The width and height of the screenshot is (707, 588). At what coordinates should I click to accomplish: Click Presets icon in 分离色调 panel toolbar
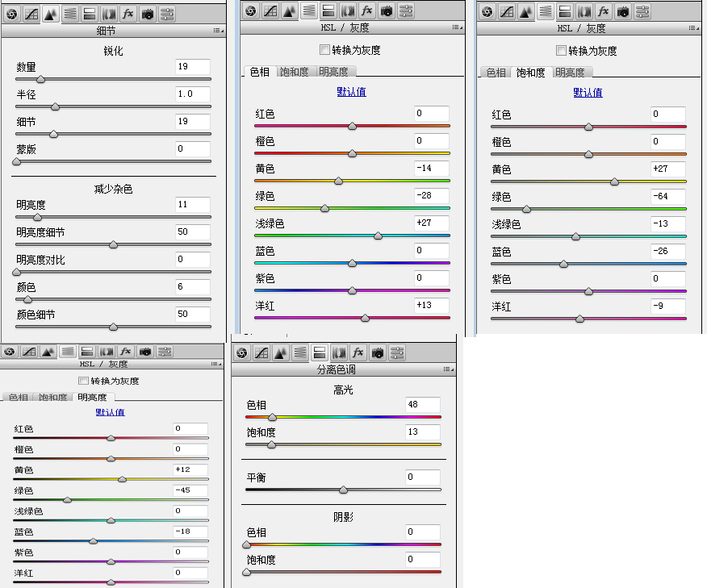coord(397,353)
